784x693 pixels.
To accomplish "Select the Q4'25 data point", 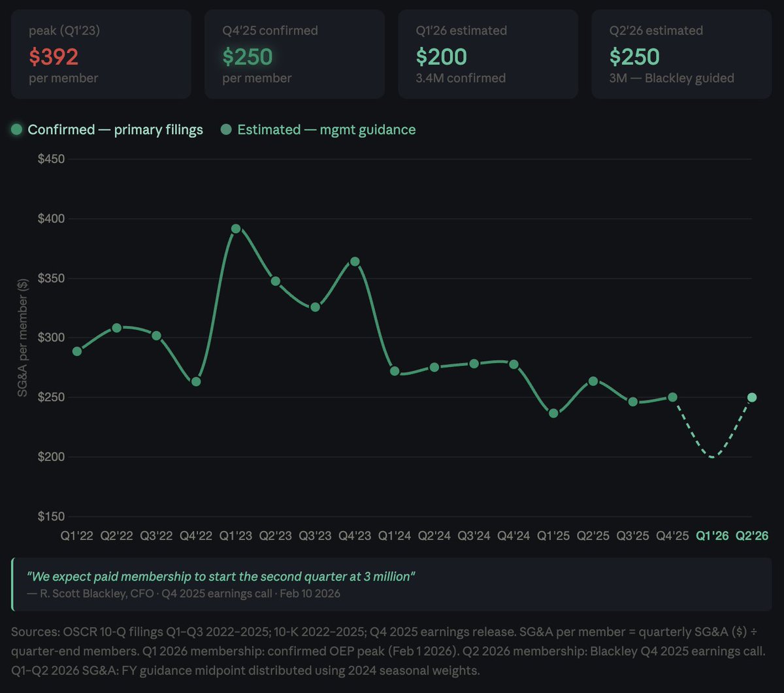I will (672, 397).
